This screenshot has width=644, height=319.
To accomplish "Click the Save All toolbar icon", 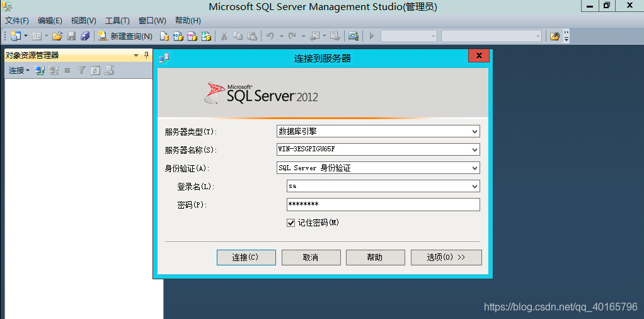I will click(85, 36).
